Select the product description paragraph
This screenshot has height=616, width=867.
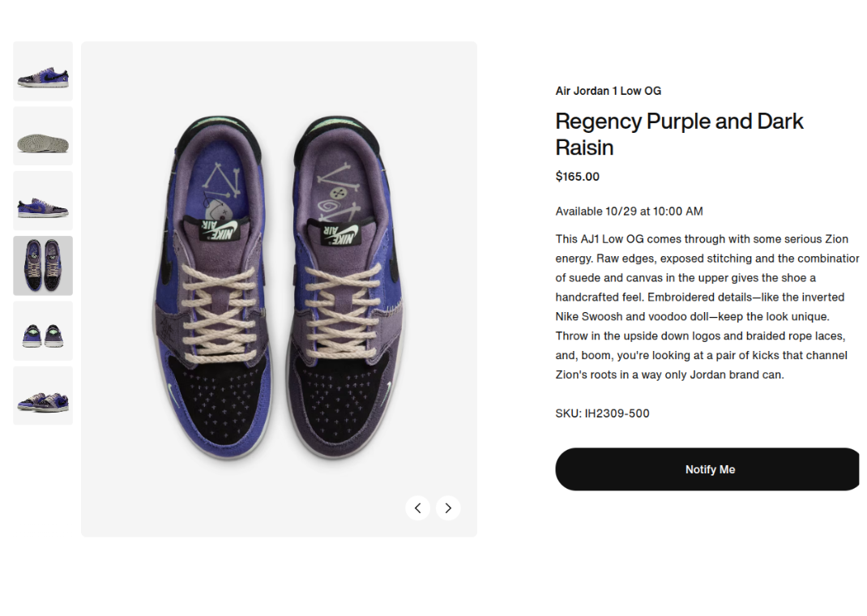tap(702, 306)
